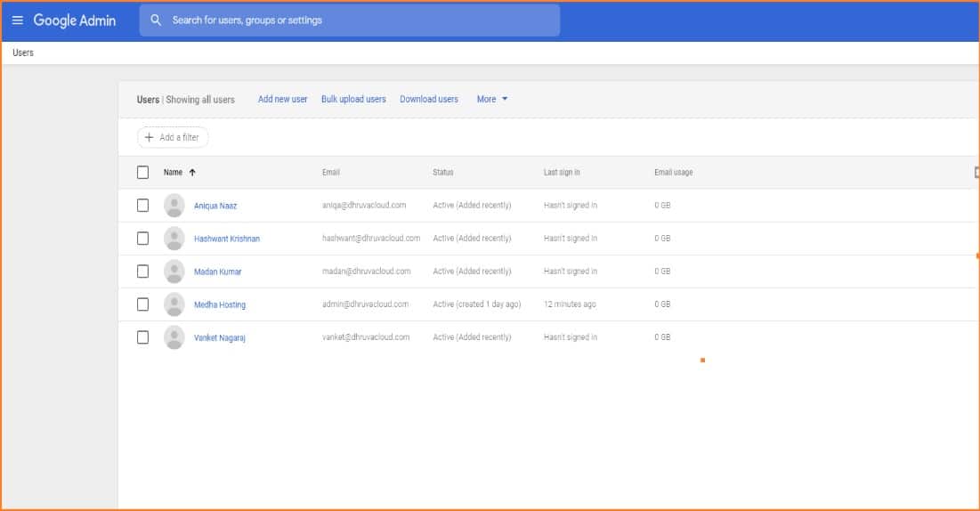This screenshot has width=980, height=511.
Task: Open Add a filter option
Action: [x=173, y=138]
